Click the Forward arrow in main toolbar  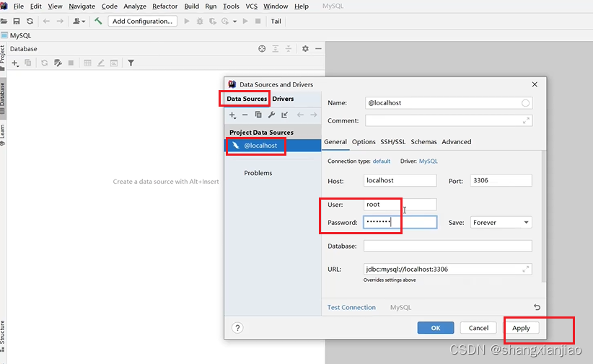click(60, 21)
